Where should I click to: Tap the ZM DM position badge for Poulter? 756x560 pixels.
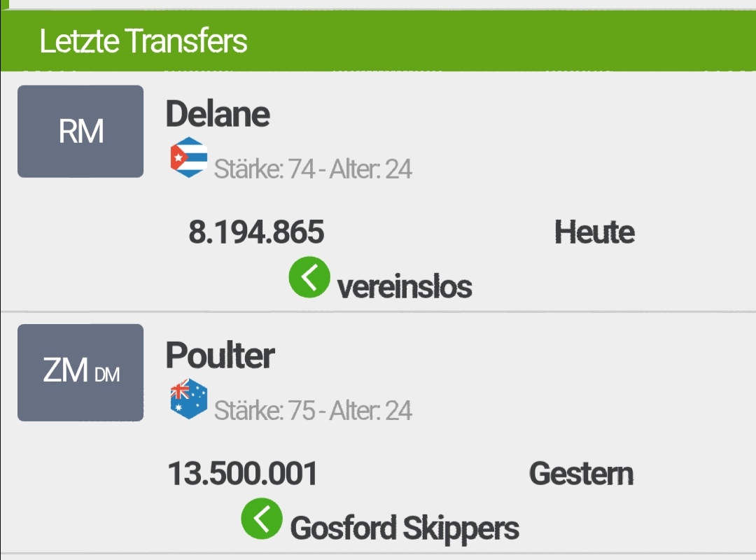(80, 372)
